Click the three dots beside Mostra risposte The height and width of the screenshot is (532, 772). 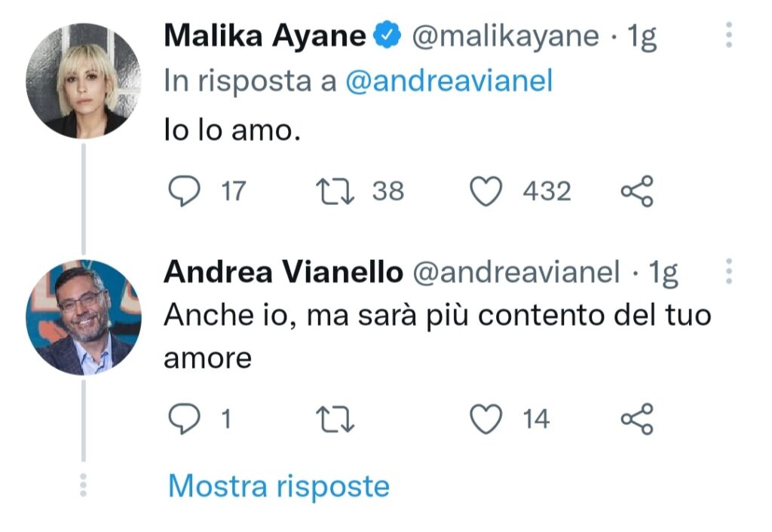click(83, 485)
